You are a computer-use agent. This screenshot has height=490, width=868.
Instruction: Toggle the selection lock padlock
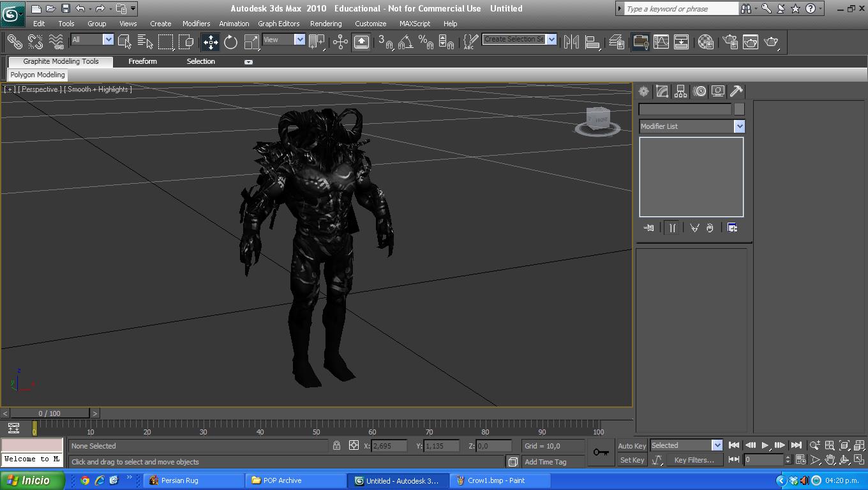coord(336,446)
